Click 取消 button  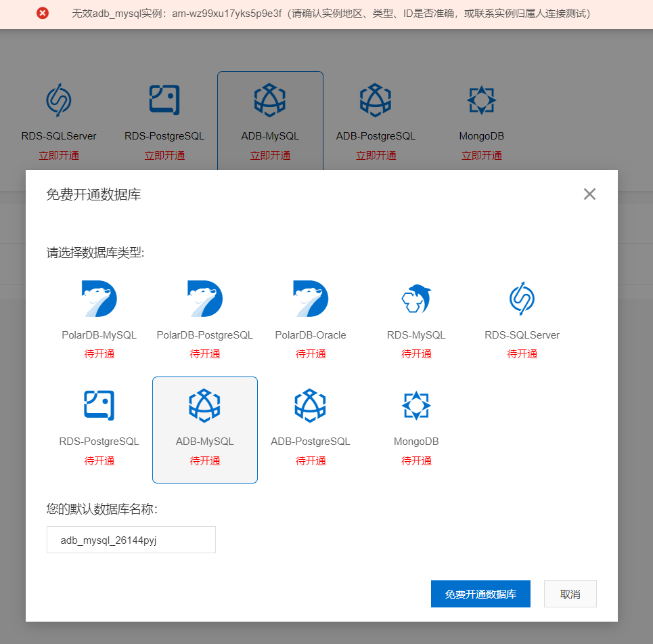(x=570, y=594)
